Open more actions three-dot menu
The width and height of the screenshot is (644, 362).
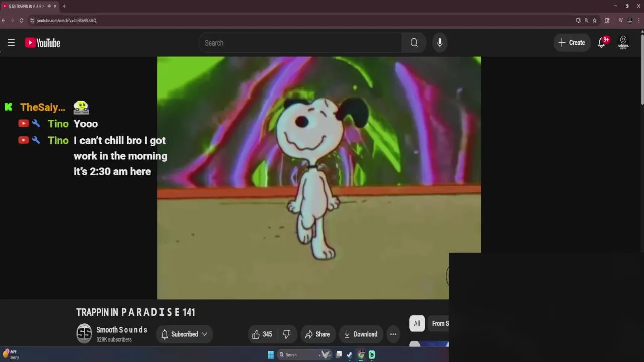[393, 334]
